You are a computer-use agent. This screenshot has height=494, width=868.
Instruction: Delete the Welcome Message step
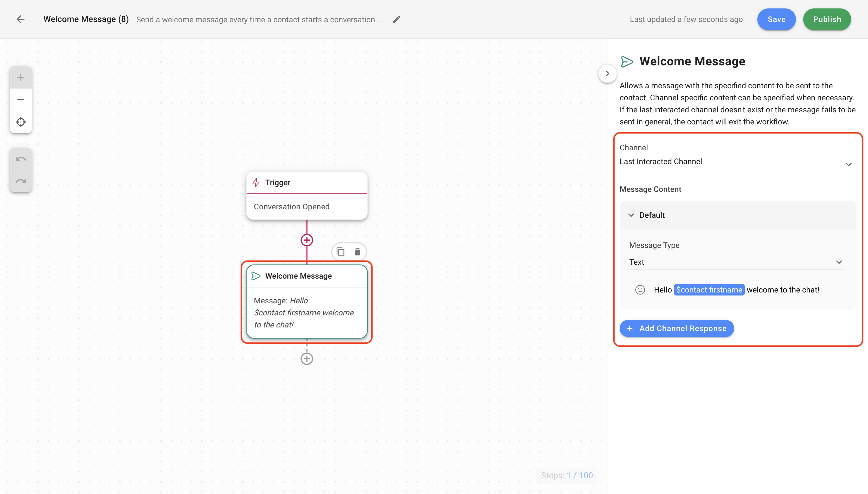click(x=357, y=252)
